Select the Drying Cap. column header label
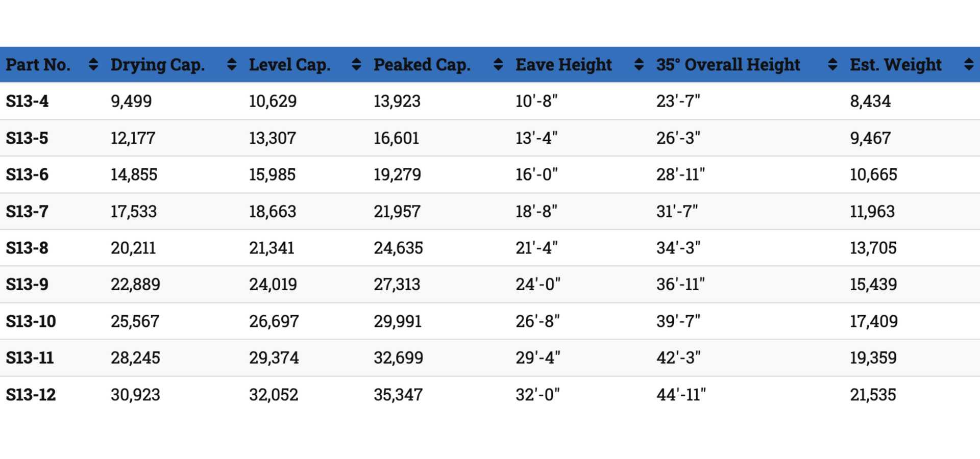Image resolution: width=980 pixels, height=459 pixels. [158, 65]
